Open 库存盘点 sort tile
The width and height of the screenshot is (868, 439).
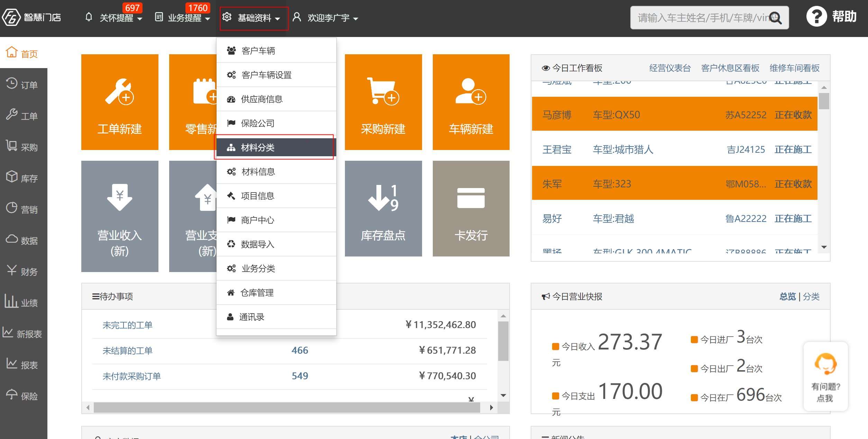pos(383,208)
